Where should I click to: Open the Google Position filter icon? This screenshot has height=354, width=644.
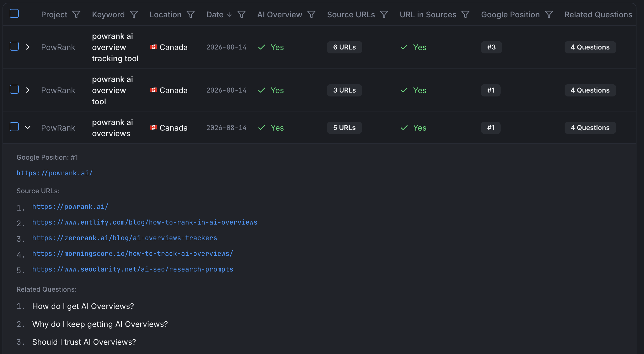click(549, 15)
